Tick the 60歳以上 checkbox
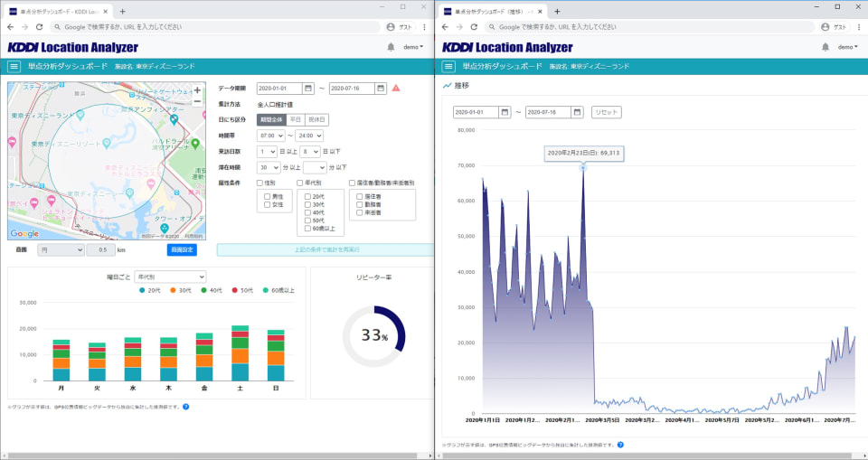The width and height of the screenshot is (868, 460). click(307, 229)
